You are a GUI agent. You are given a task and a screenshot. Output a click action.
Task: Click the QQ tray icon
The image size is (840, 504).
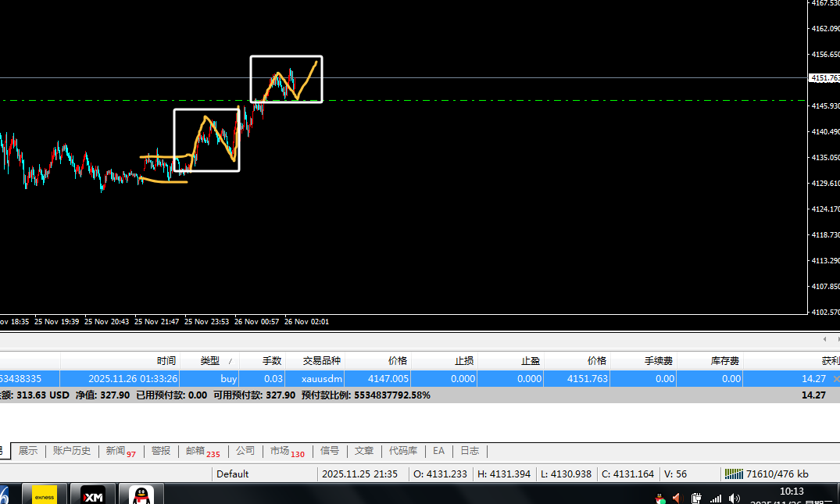point(660,498)
